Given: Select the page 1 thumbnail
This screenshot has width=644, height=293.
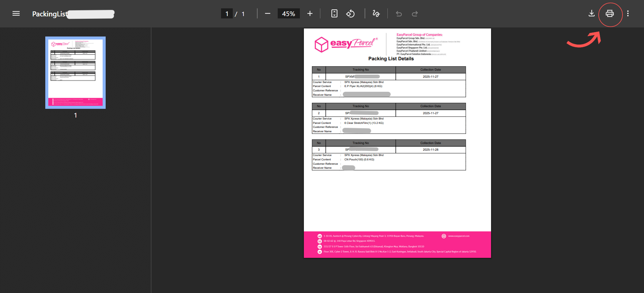Looking at the screenshot, I should [x=75, y=73].
